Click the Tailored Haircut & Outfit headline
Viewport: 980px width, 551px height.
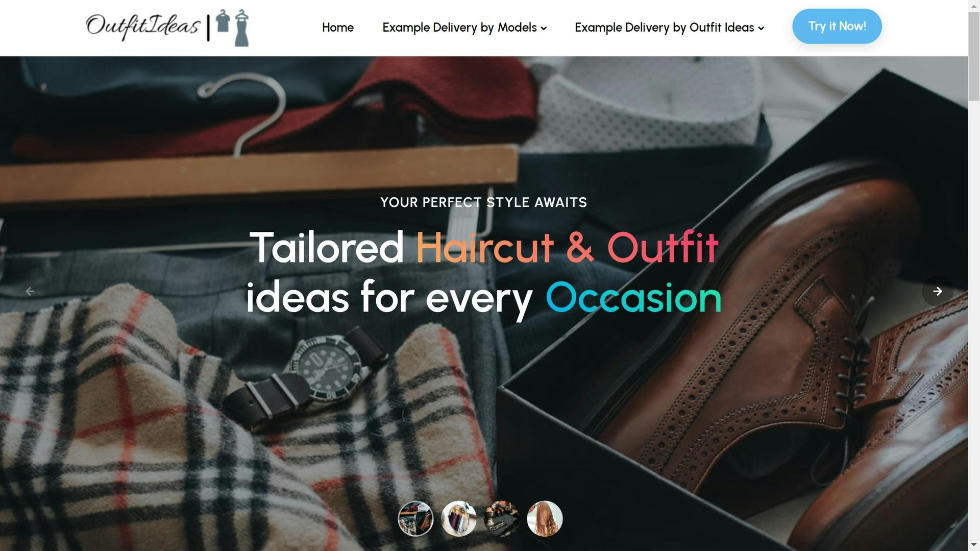coord(484,248)
